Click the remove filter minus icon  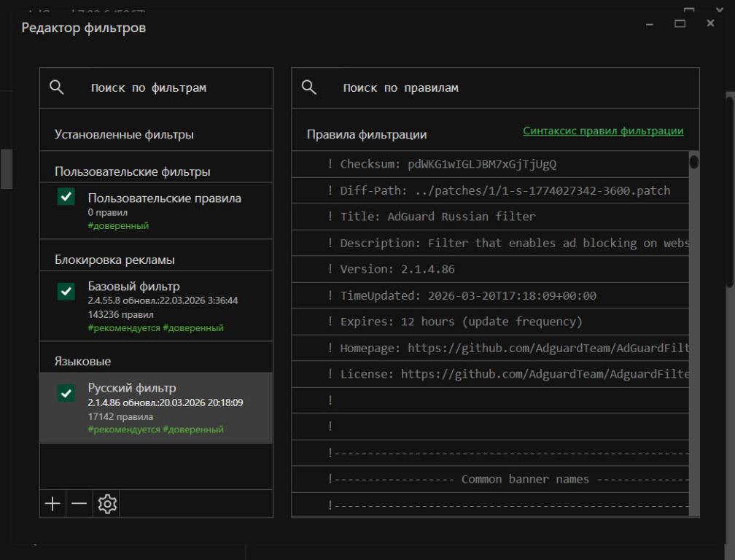click(x=79, y=504)
